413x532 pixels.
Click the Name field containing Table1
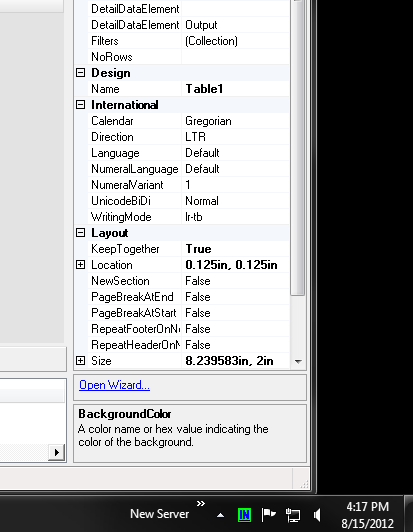[x=236, y=89]
